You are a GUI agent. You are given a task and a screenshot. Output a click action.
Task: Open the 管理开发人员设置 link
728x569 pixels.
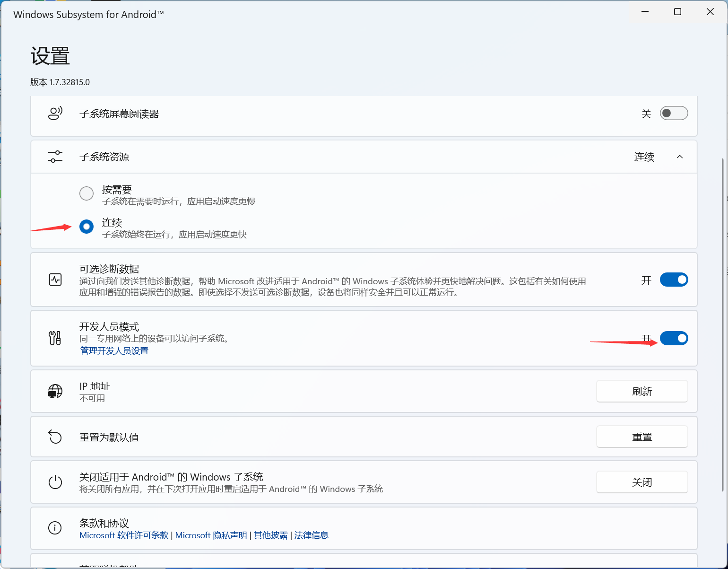point(114,350)
